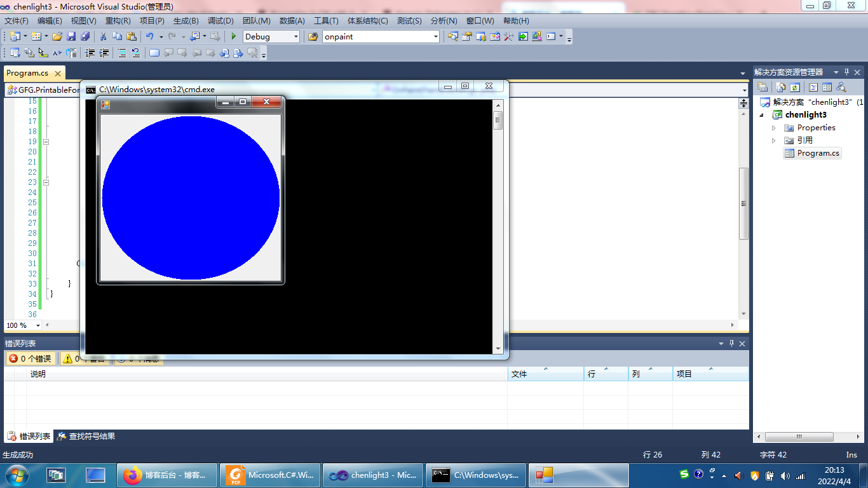Open the Undo history dropdown arrow
The height and width of the screenshot is (488, 868).
point(161,37)
